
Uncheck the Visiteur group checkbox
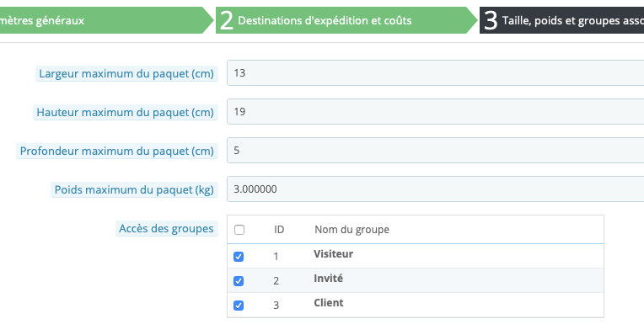click(x=239, y=257)
